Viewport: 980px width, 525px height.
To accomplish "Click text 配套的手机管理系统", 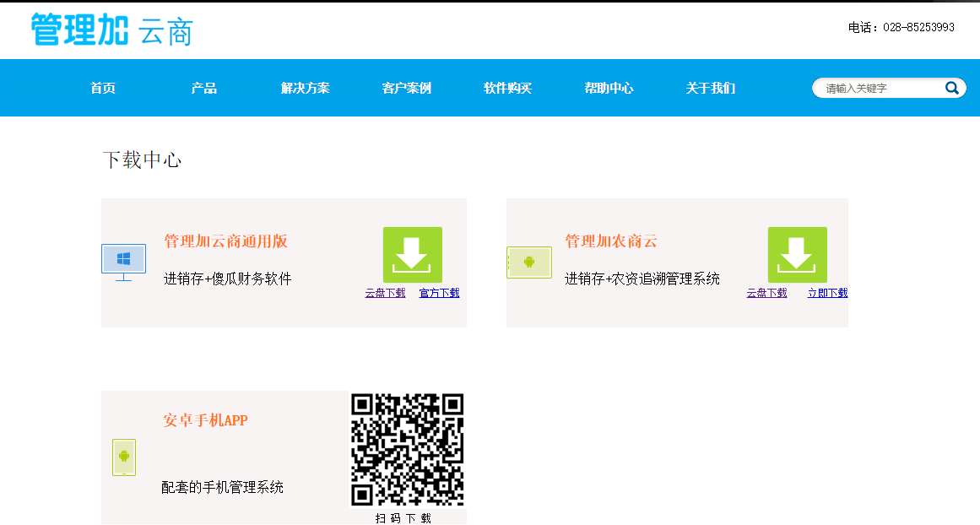I will [x=223, y=488].
